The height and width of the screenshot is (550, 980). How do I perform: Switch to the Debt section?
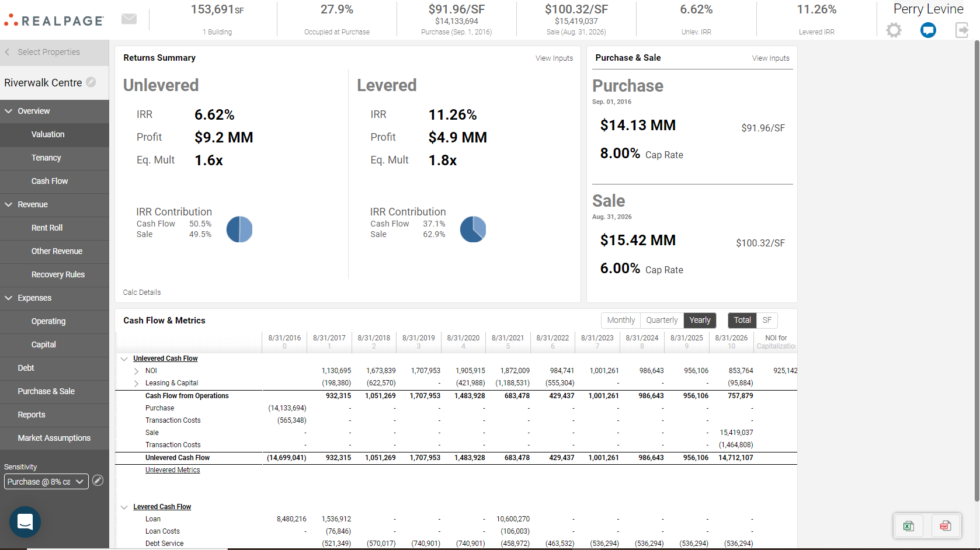tap(26, 368)
